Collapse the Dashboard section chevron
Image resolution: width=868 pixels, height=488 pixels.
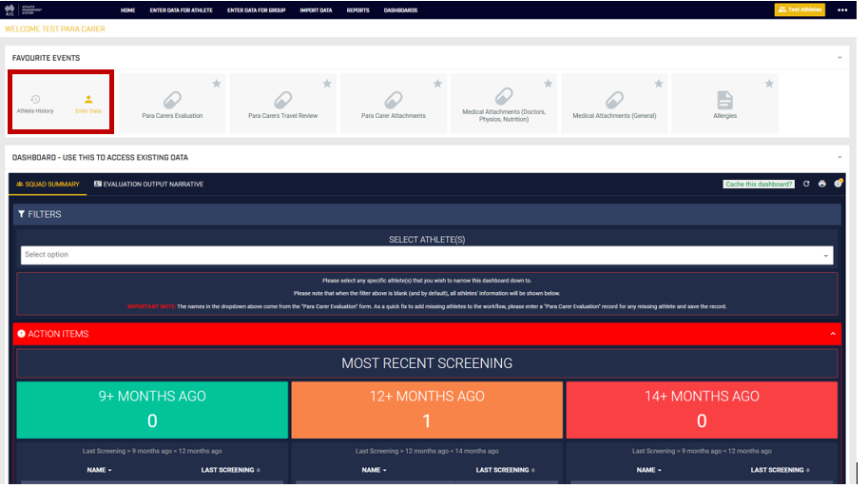coord(839,157)
